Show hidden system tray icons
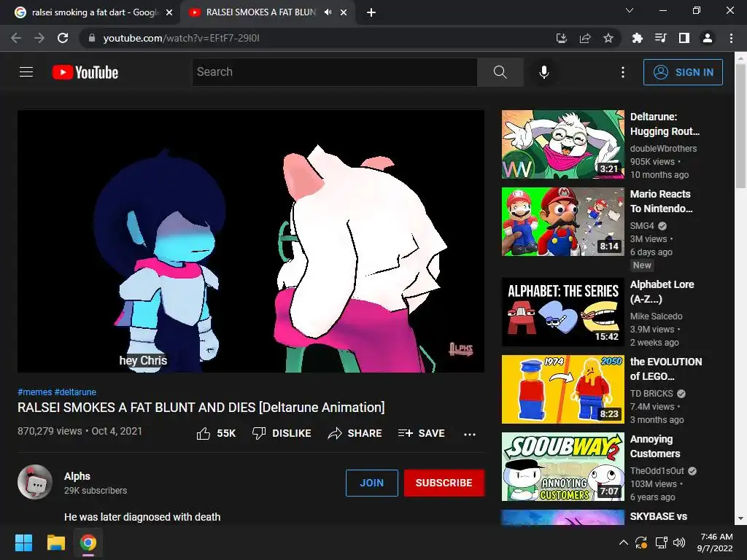 click(x=623, y=542)
